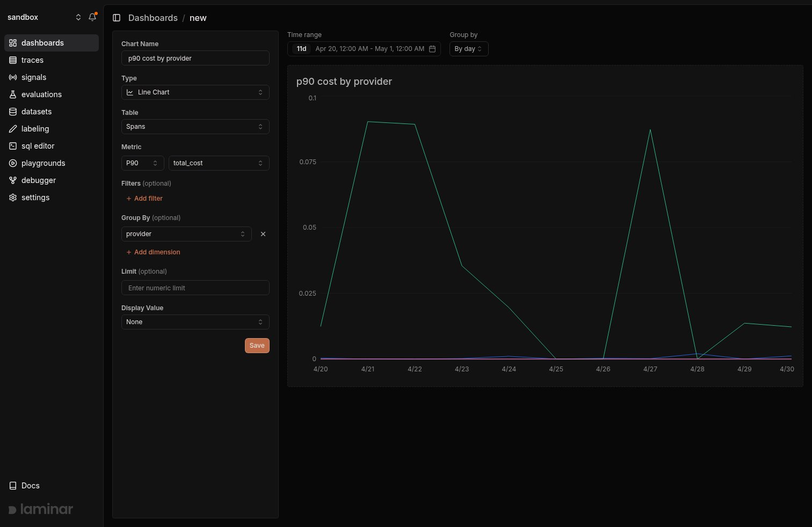Open the total_cost metric dropdown
The height and width of the screenshot is (527, 812).
219,163
